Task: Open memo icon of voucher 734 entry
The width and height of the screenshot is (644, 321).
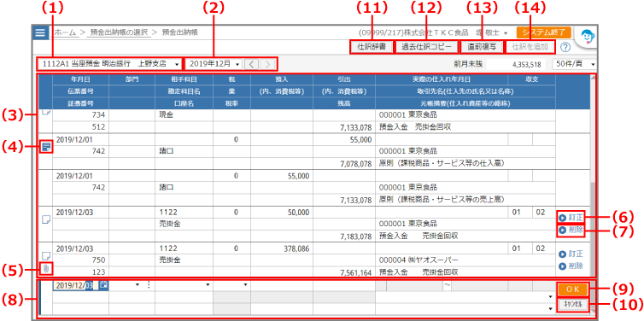Action: (x=46, y=113)
